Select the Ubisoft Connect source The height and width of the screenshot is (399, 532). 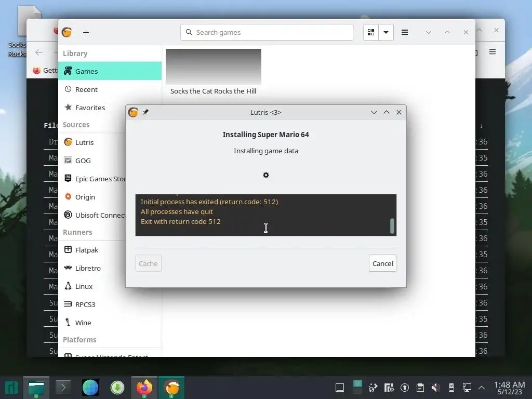coord(92,215)
